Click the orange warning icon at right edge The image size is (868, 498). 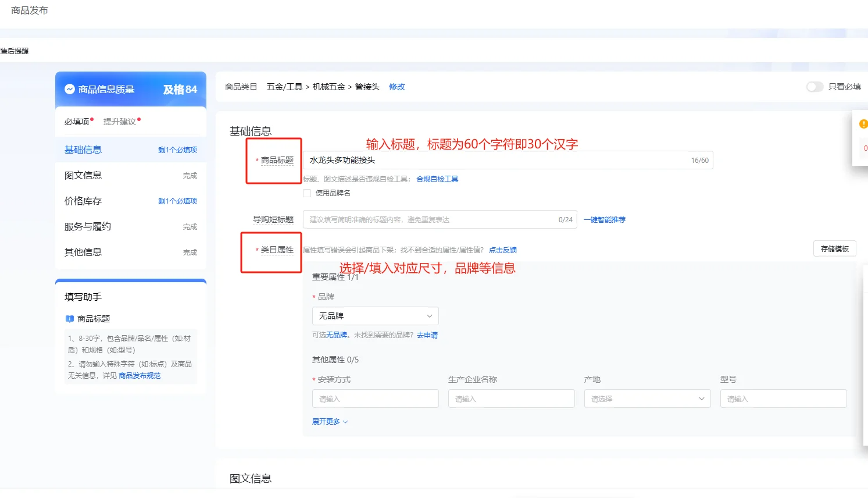coord(863,124)
